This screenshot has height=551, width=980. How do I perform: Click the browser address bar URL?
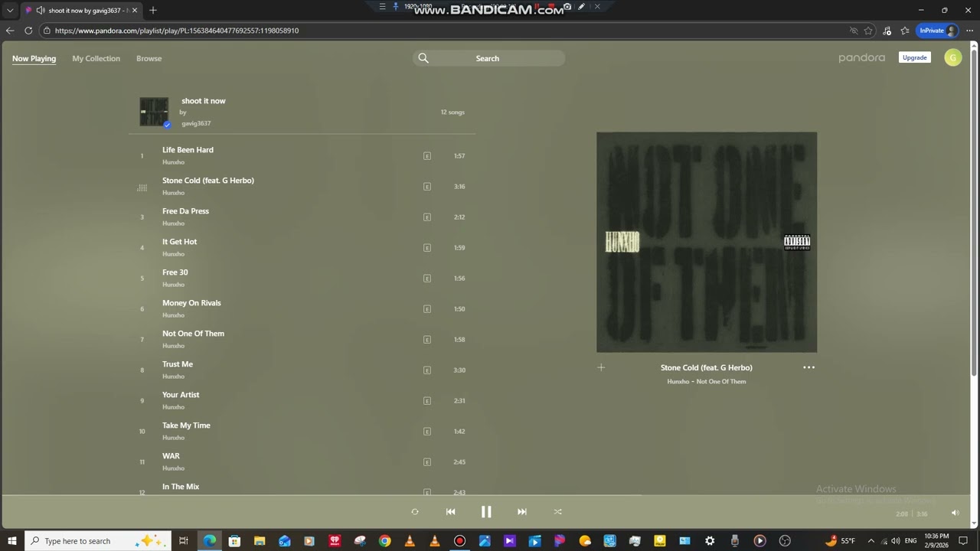click(177, 31)
